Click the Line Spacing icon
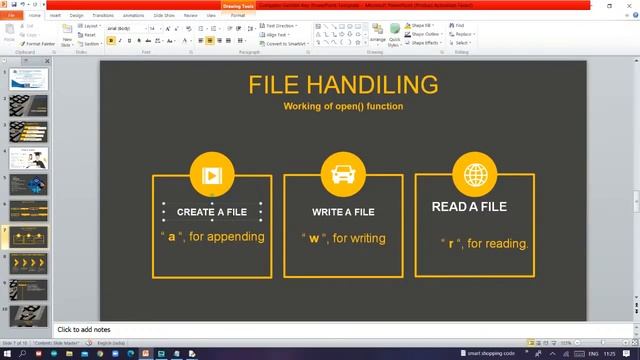 [x=251, y=29]
